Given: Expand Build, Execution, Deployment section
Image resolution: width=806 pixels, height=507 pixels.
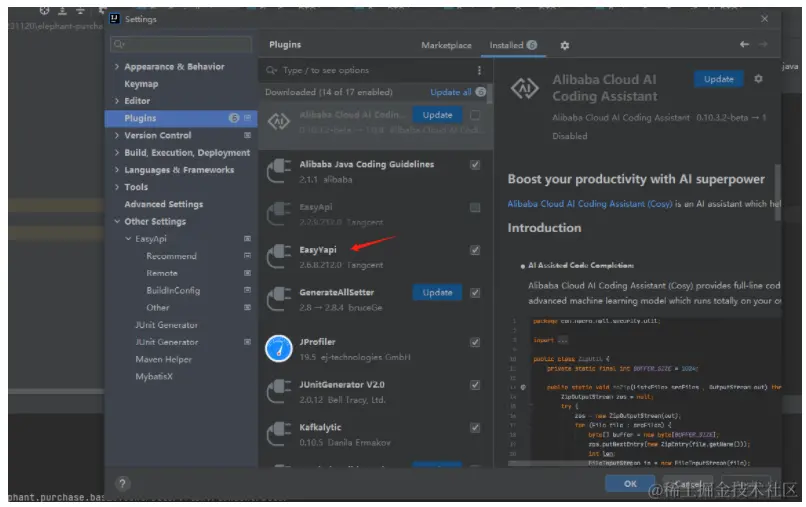Looking at the screenshot, I should coord(117,152).
